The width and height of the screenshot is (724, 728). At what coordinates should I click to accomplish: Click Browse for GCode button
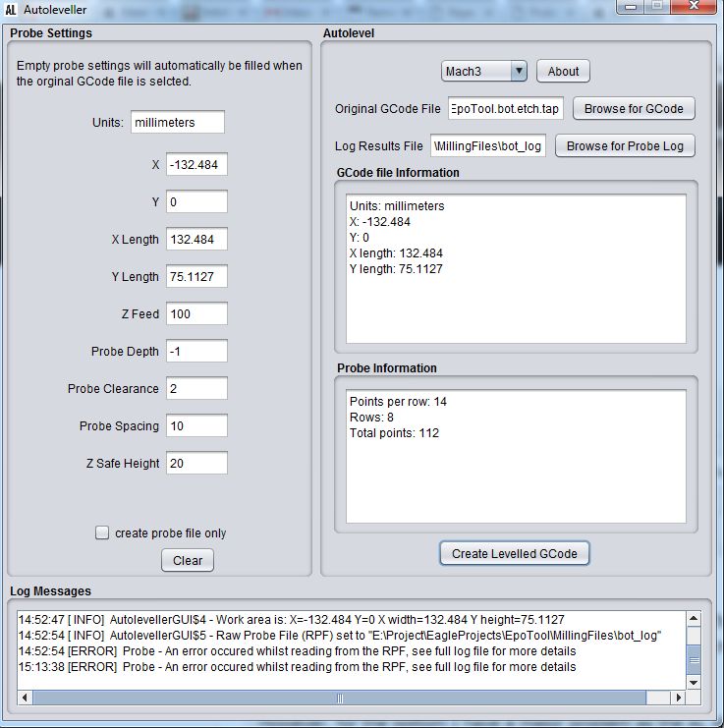[634, 108]
